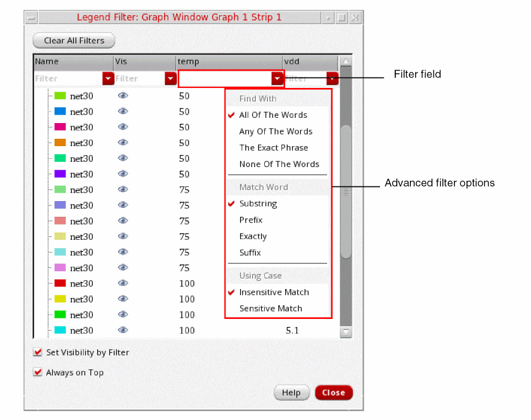Image resolution: width=531 pixels, height=420 pixels.
Task: Click the bright yellow color swatch
Action: click(x=60, y=299)
